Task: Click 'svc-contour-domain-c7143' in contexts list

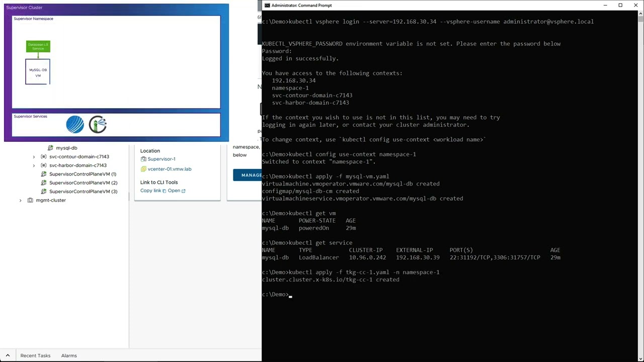Action: tap(312, 95)
